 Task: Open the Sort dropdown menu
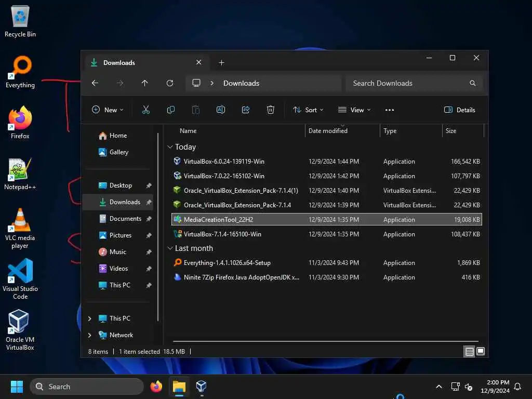click(308, 110)
